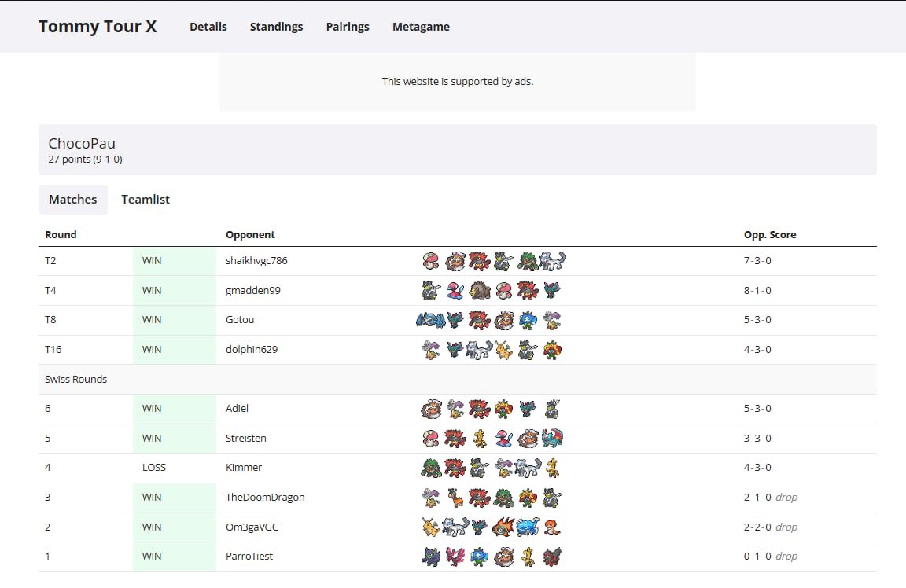
Task: Click Incineroar icon in Adiel's team
Action: [480, 409]
